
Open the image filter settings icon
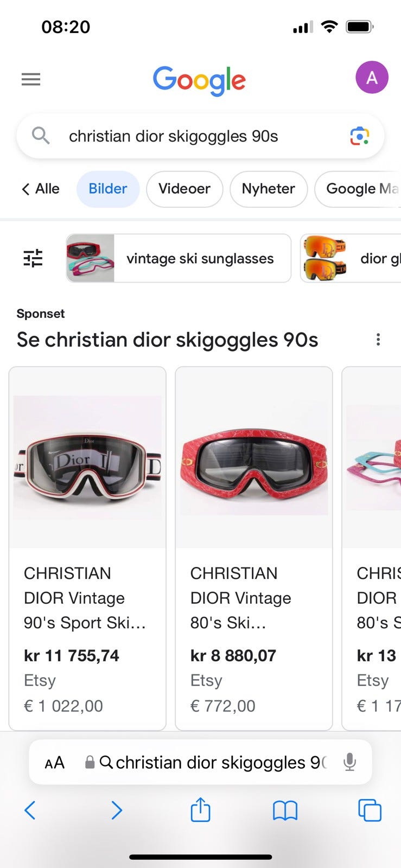click(x=33, y=258)
